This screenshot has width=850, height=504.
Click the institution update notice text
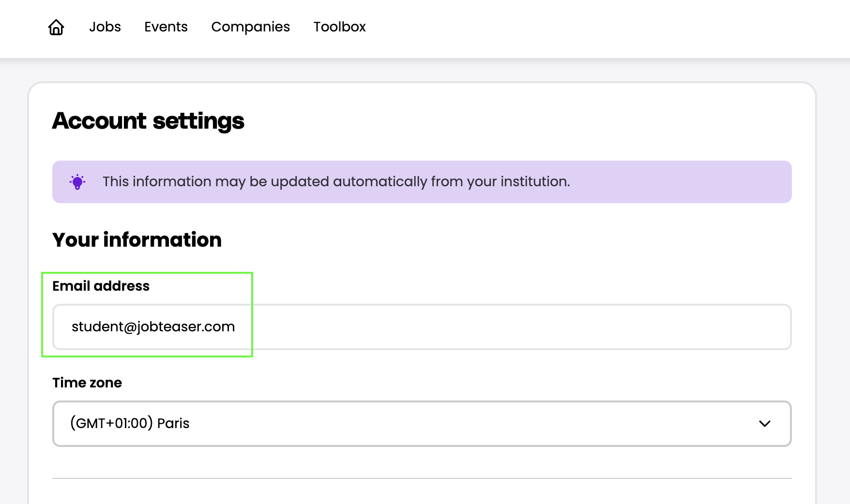336,182
